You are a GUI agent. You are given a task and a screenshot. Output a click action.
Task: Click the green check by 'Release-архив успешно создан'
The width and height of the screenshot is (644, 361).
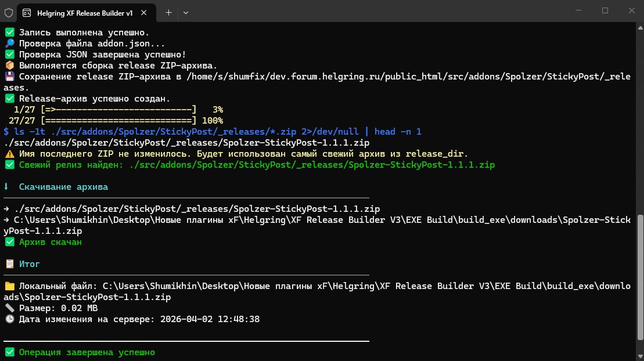click(x=9, y=99)
